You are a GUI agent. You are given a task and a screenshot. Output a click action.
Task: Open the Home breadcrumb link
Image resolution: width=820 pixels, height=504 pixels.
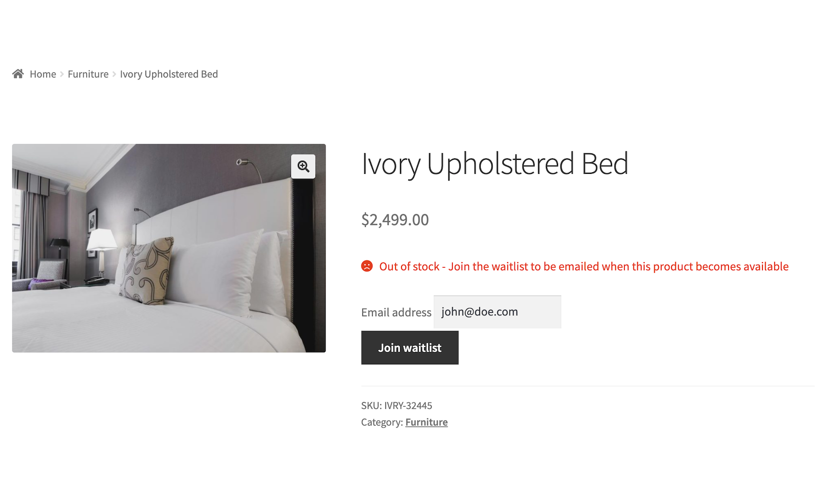click(x=43, y=74)
